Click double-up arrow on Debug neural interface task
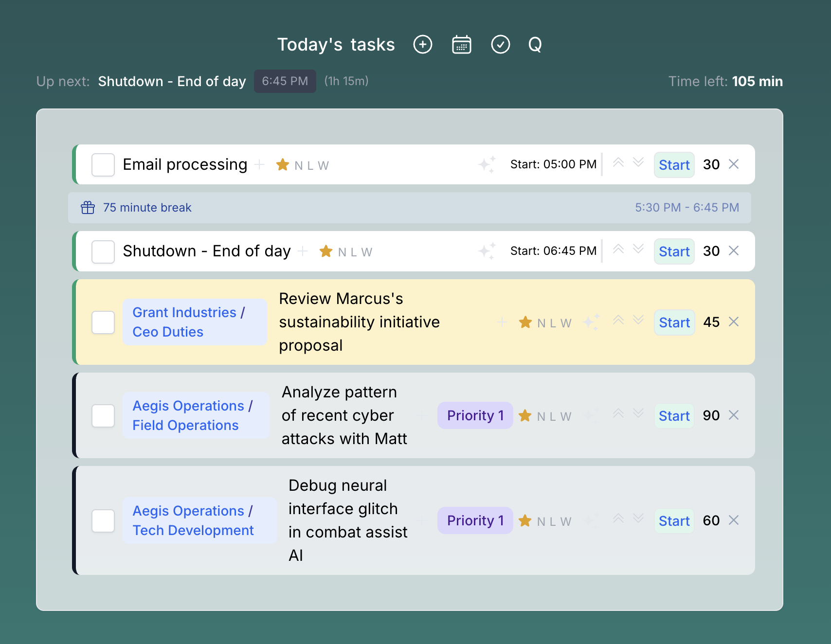This screenshot has width=831, height=644. click(x=618, y=519)
